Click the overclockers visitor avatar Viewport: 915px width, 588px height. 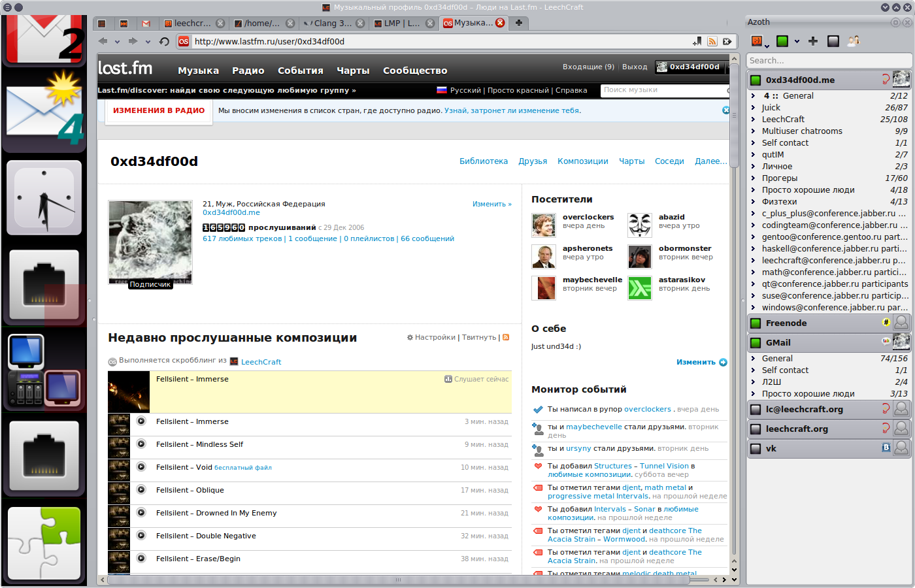coord(544,225)
